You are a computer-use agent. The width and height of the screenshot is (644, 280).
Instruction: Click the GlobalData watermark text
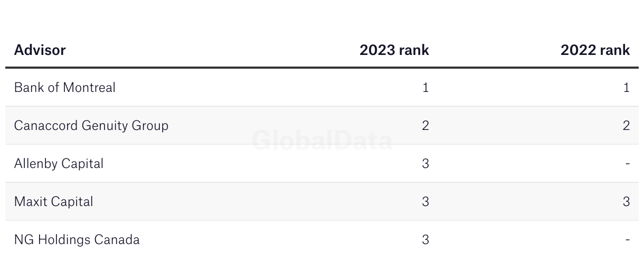coord(322,141)
